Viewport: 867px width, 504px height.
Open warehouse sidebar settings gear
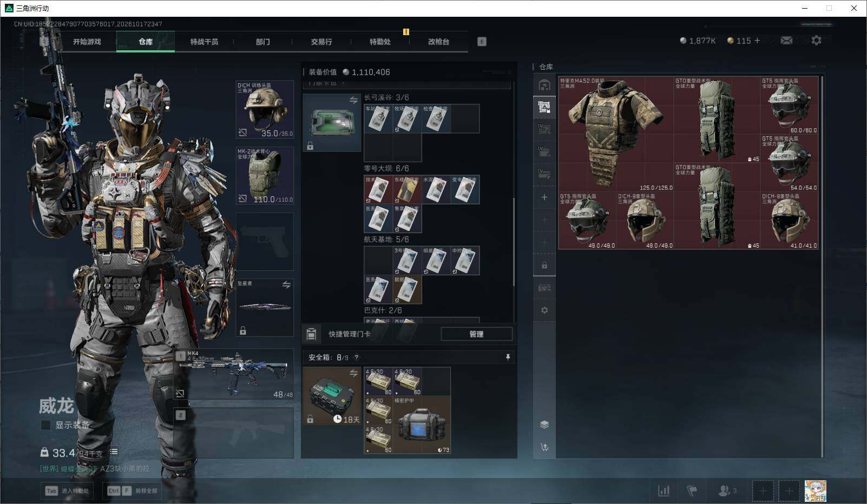point(544,310)
